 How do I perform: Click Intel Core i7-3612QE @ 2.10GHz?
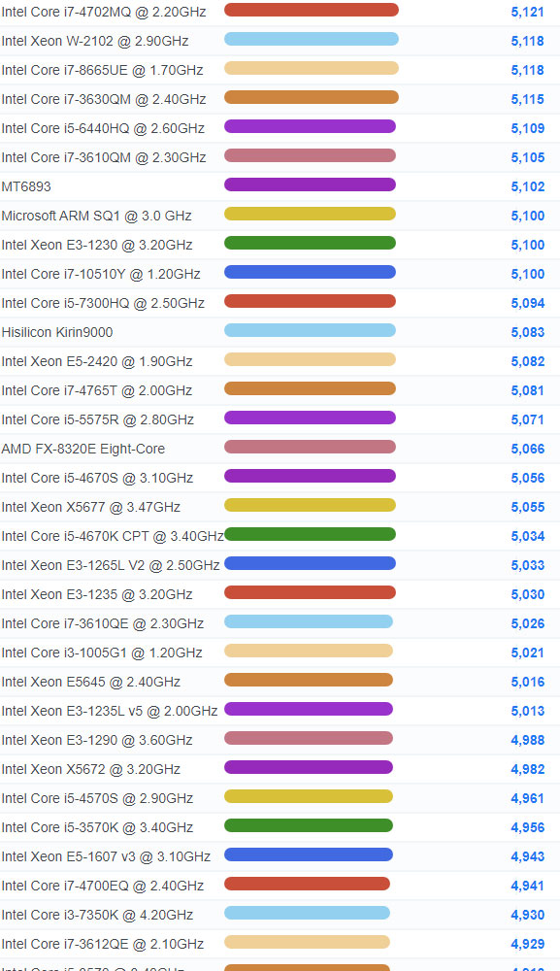pos(103,943)
